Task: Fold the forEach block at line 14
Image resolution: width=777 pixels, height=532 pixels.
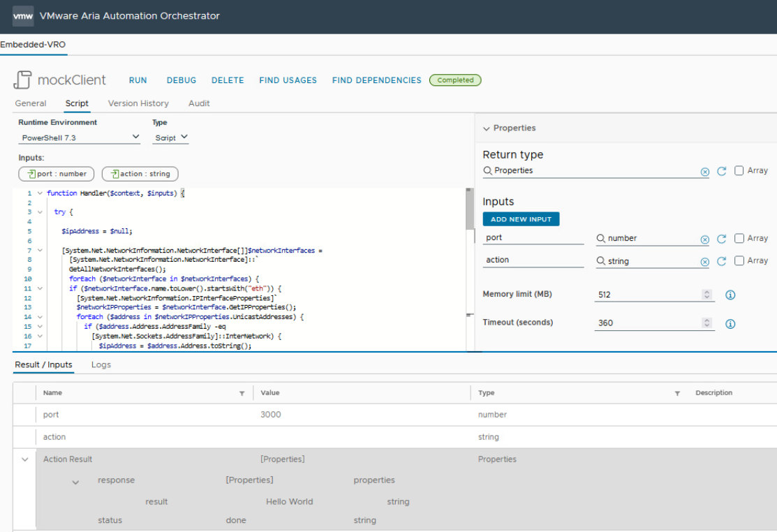Action: 40,317
